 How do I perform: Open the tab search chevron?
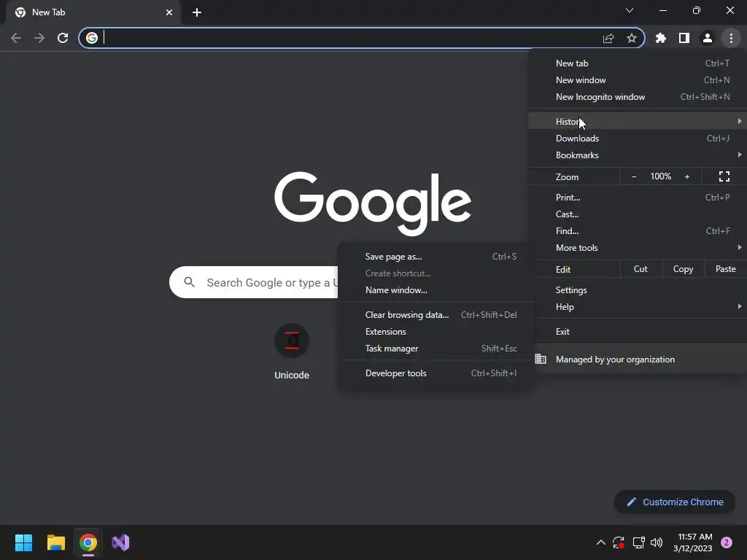point(630,10)
